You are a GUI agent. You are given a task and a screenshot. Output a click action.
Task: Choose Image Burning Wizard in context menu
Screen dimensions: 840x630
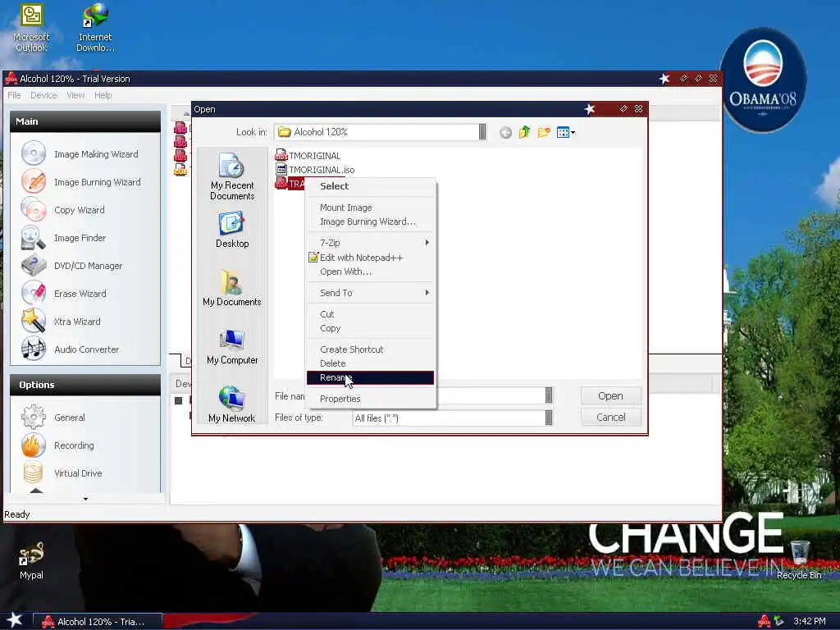point(370,221)
